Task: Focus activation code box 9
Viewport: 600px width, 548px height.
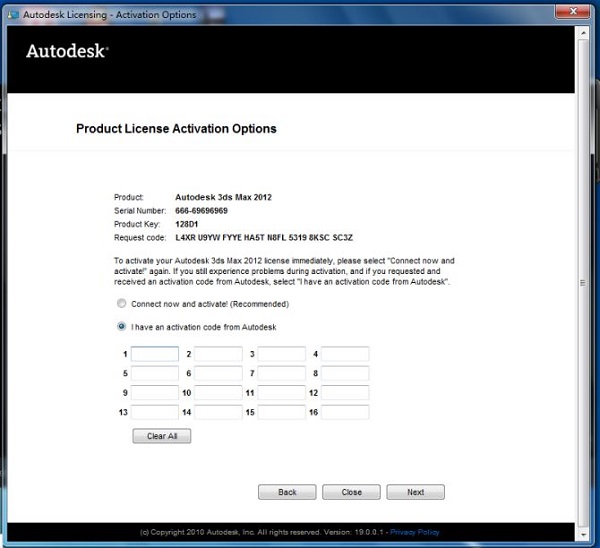Action: 155,393
